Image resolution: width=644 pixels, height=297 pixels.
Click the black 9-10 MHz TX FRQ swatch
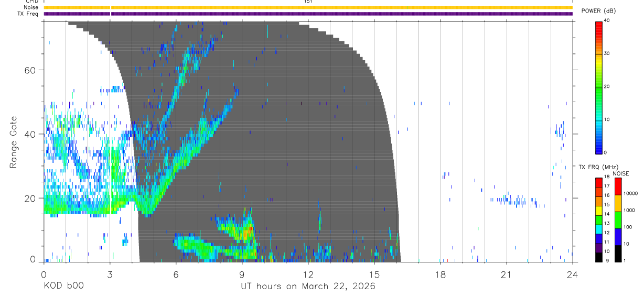tap(599, 257)
